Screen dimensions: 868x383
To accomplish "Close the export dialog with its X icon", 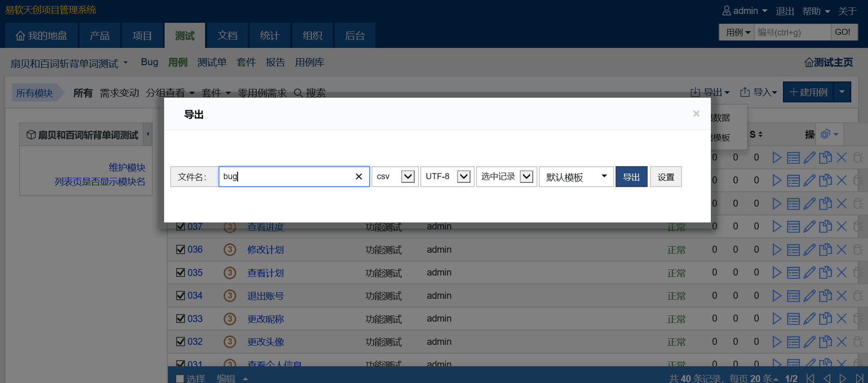I will point(696,114).
